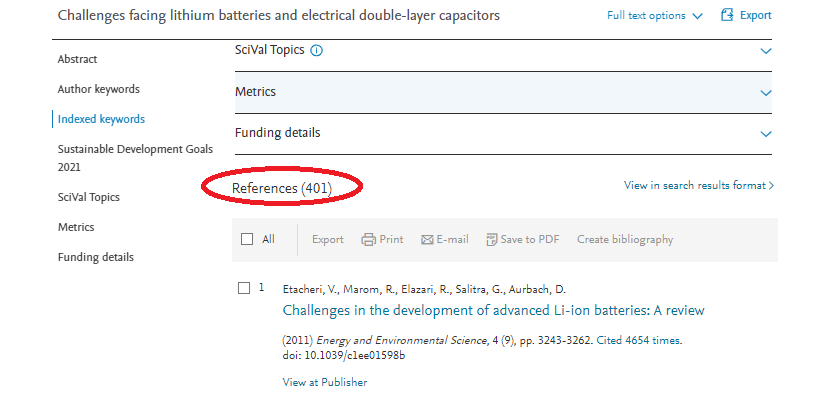Click Cited 4654 times link
The height and width of the screenshot is (404, 816).
[x=639, y=341]
